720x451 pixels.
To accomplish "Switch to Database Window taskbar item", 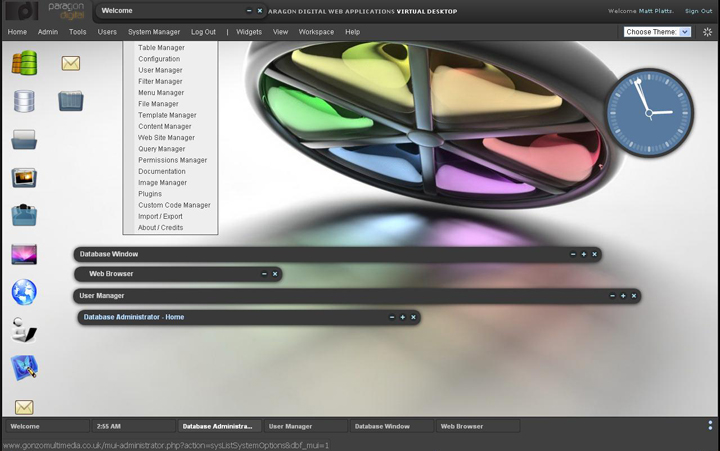I will pyautogui.click(x=392, y=426).
